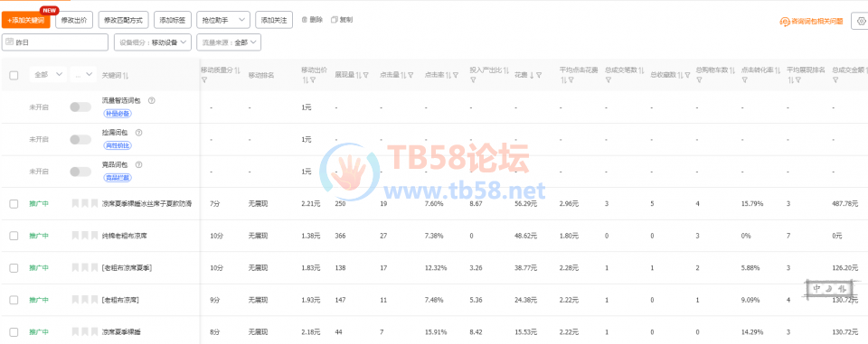Filter the 平均点击花费 column

(x=571, y=80)
